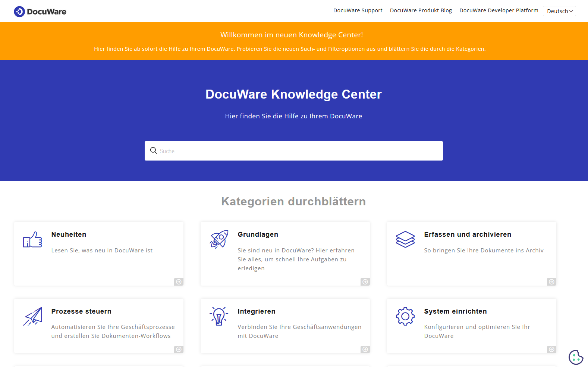Focus the Suche search field
588x367 pixels.
pos(298,151)
